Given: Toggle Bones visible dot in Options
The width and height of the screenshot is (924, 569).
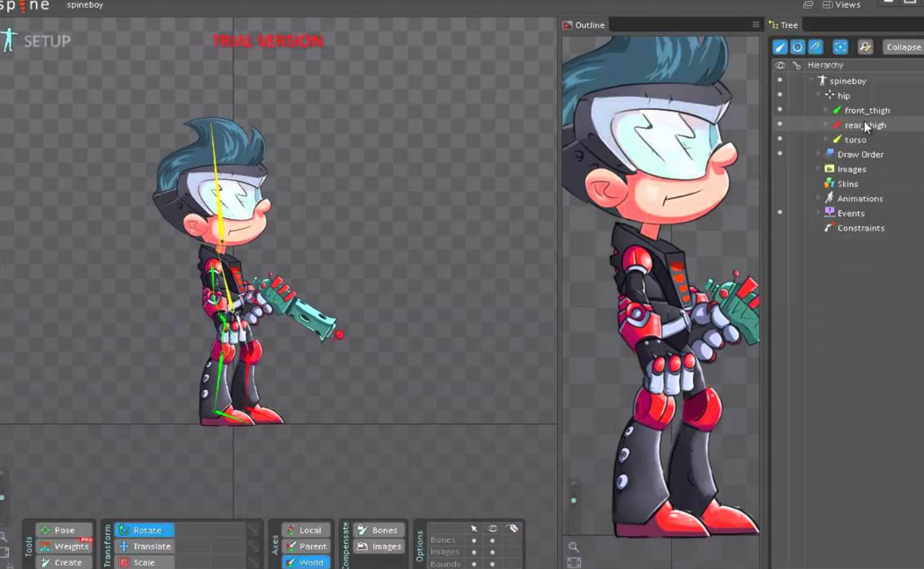Looking at the screenshot, I should [x=492, y=541].
